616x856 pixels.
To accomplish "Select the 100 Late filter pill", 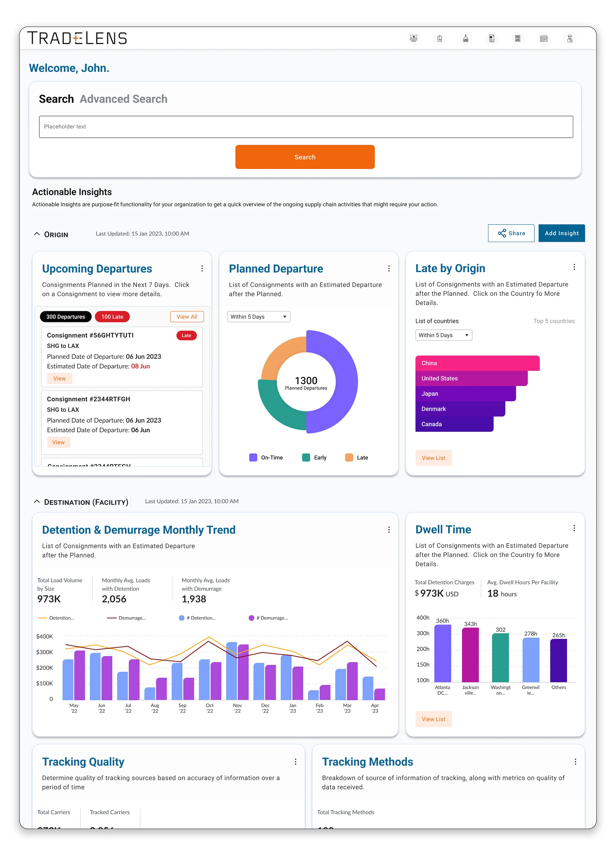I will click(x=112, y=317).
